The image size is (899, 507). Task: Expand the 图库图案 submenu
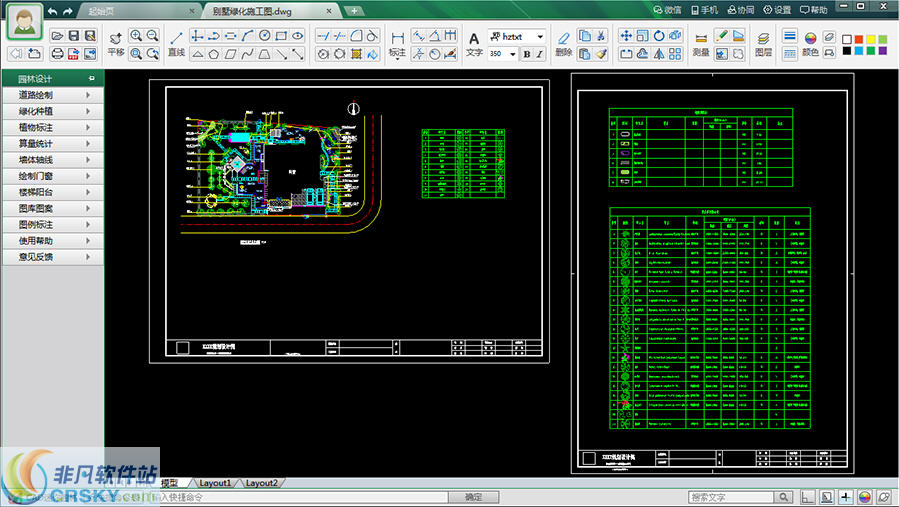(53, 208)
